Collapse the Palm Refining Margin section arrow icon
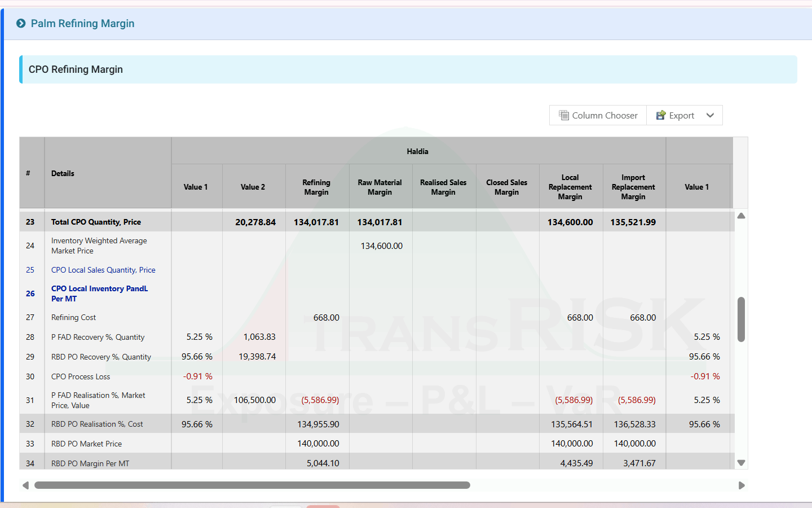This screenshot has height=508, width=812. (21, 23)
